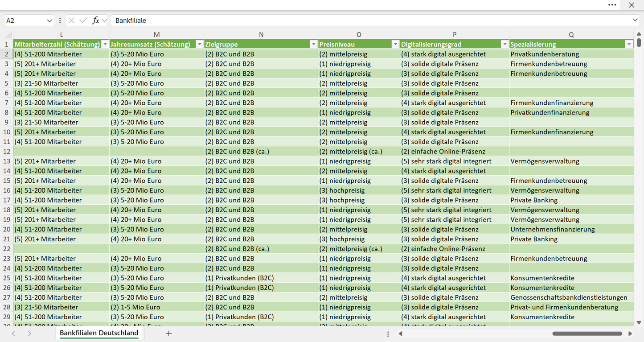Select the Genossenschaftsbankdienstleistungen cell
Image resolution: width=644 pixels, height=342 pixels.
[x=571, y=297]
